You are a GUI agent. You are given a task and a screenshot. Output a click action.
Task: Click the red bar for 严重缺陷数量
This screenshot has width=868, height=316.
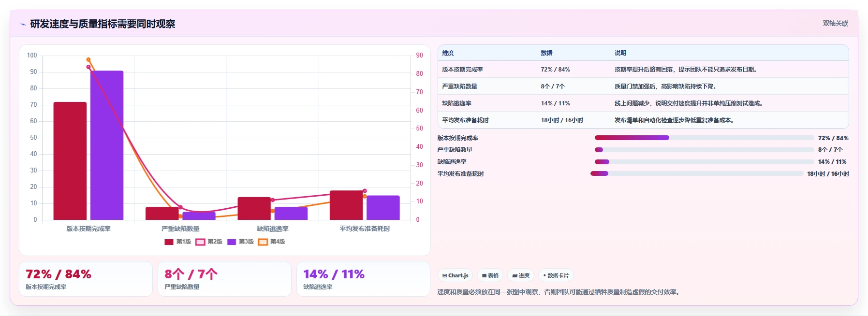[x=162, y=214]
